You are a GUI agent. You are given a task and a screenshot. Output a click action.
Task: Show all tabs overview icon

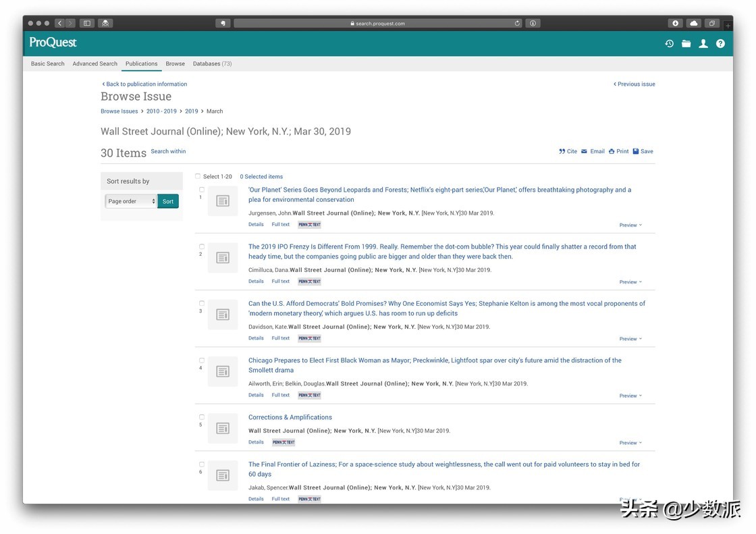(711, 23)
